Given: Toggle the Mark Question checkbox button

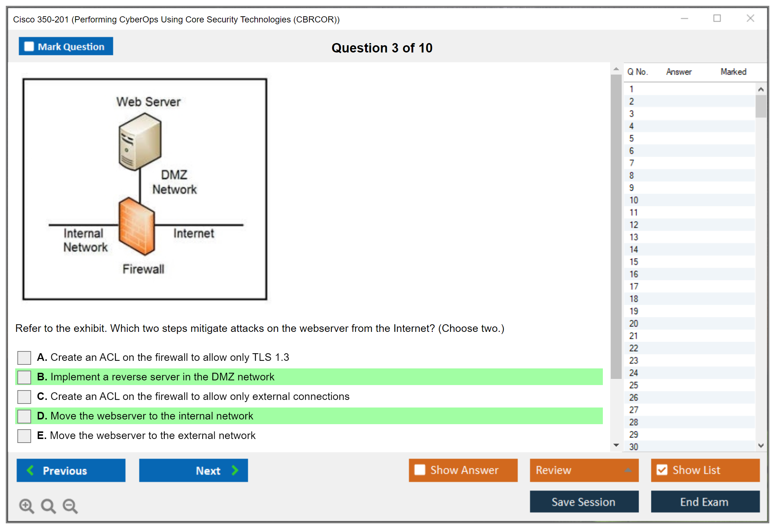Looking at the screenshot, I should (x=29, y=46).
